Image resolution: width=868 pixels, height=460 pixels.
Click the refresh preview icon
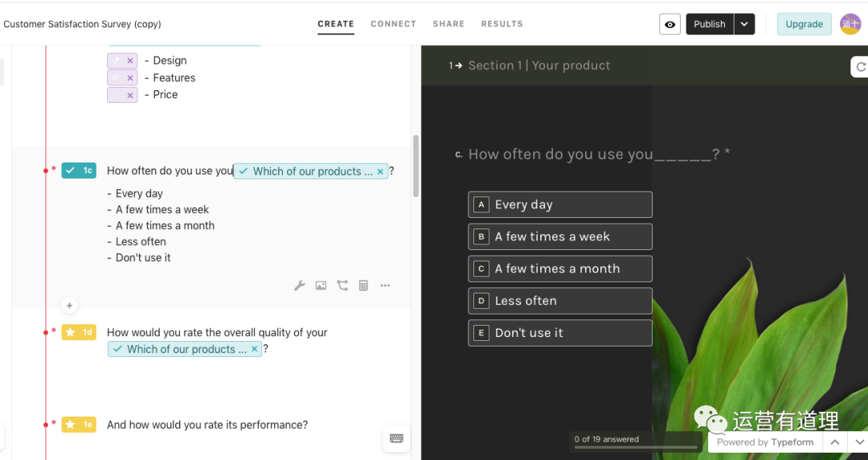(861, 68)
